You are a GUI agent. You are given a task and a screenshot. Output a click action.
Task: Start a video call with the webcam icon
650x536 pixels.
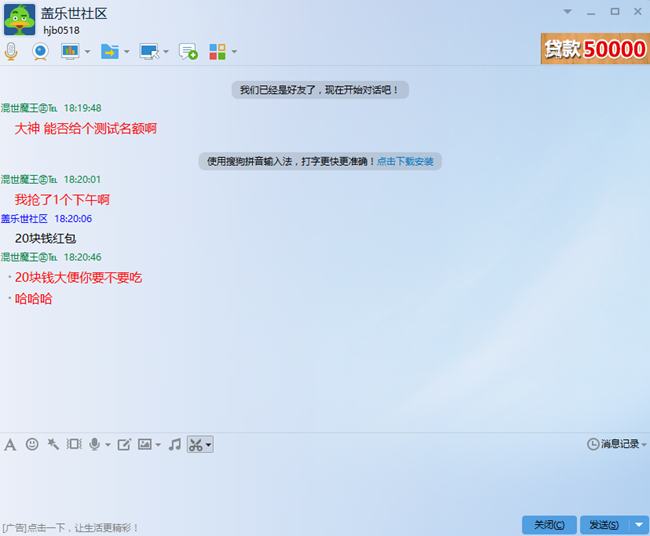40,51
